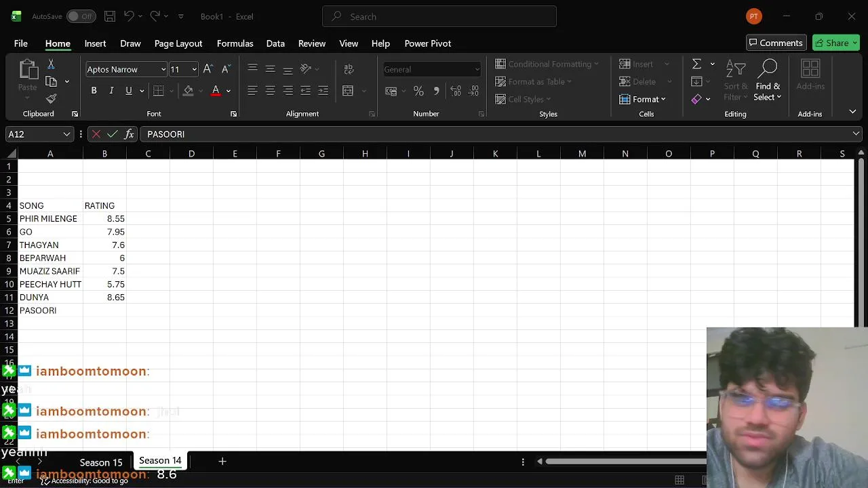Click the Increase Decimal icon
Viewport: 868px width, 488px height.
coord(456,91)
